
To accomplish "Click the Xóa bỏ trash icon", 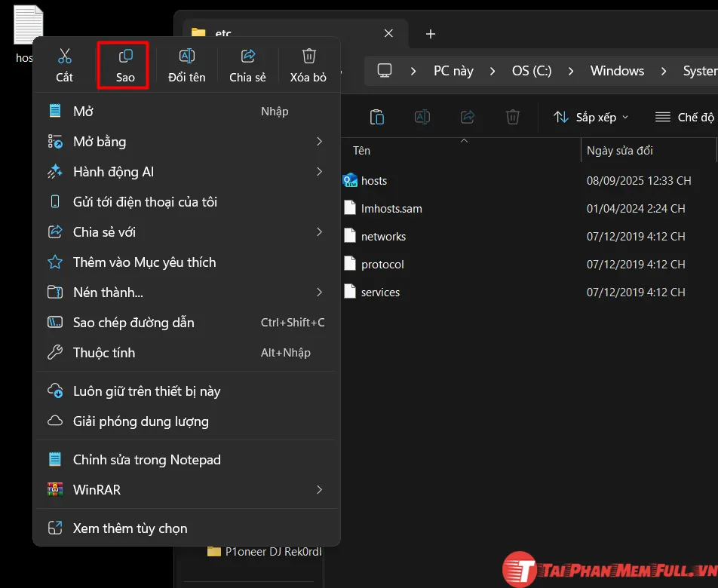I will [x=308, y=66].
